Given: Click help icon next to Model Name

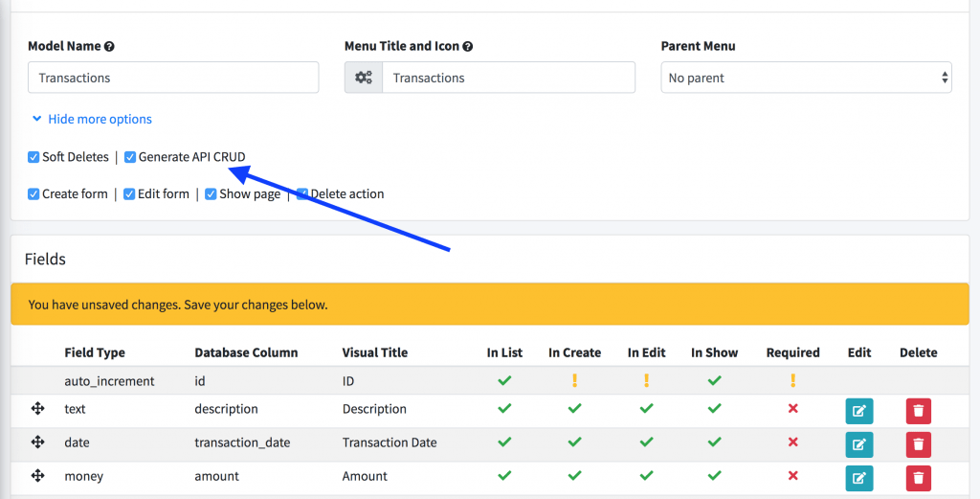Looking at the screenshot, I should pyautogui.click(x=109, y=46).
